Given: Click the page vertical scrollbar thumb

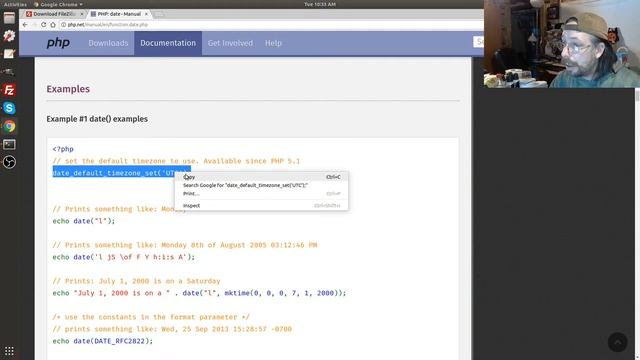Looking at the screenshot, I should click(x=637, y=97).
